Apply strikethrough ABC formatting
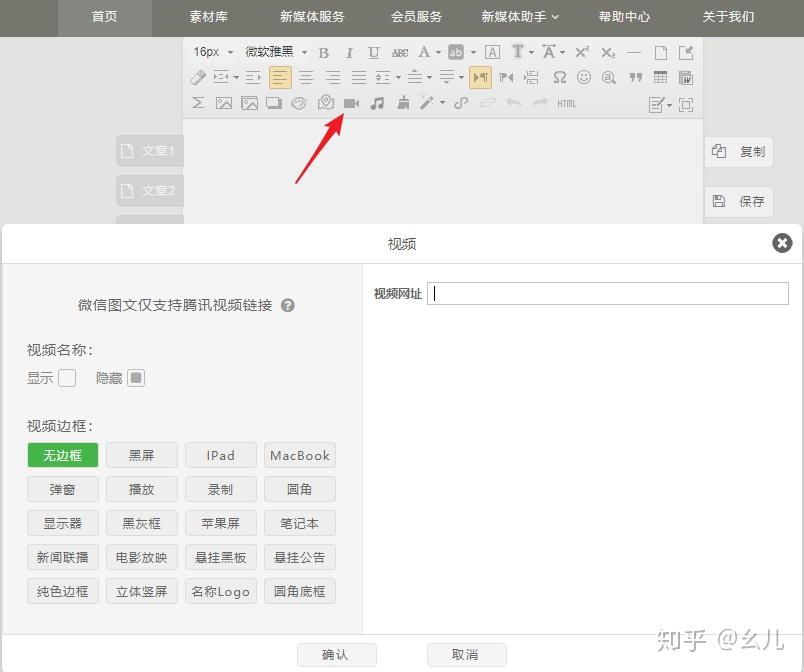 (400, 53)
